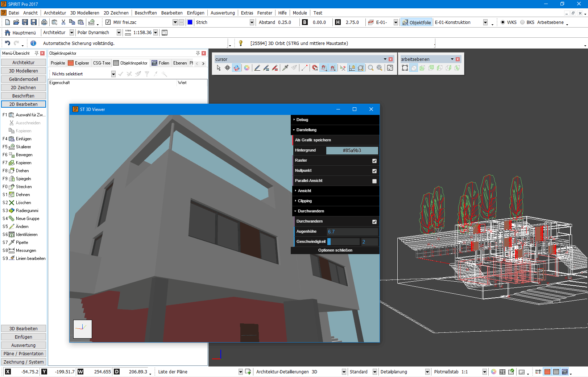
Task: Open the Datei menu
Action: click(x=14, y=13)
